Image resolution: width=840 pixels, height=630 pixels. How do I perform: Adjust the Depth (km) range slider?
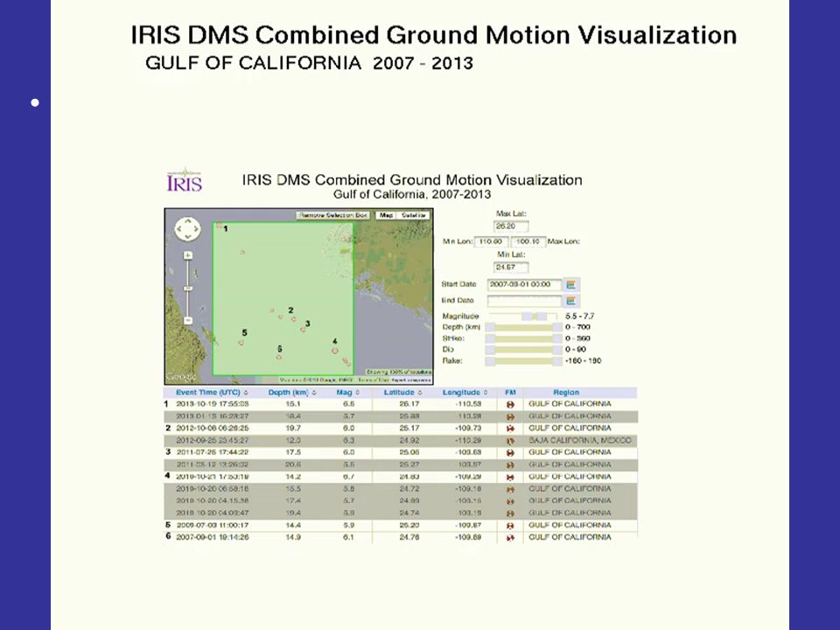(x=524, y=327)
